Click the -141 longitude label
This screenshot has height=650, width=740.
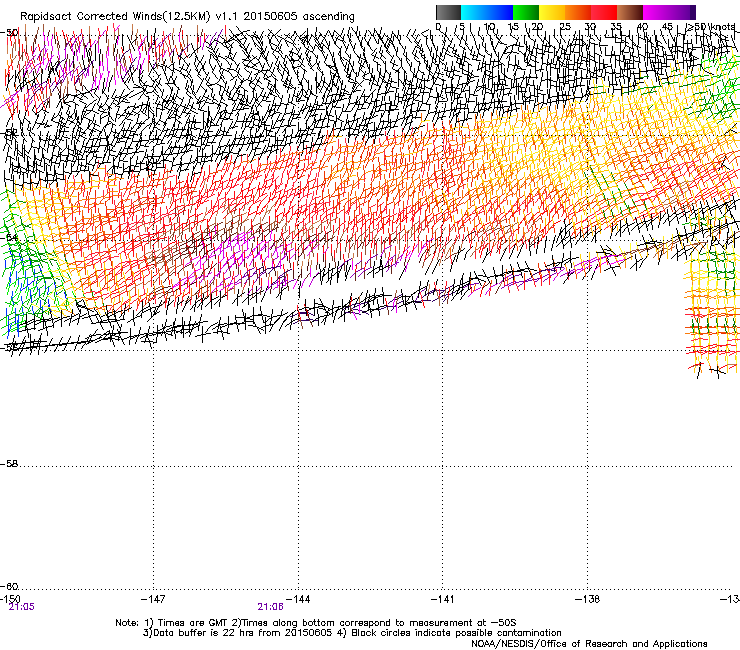pyautogui.click(x=443, y=599)
